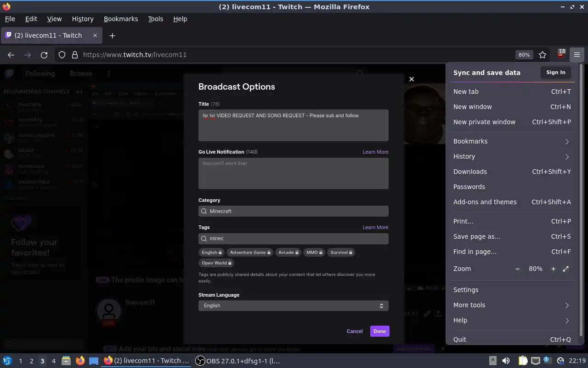This screenshot has height=368, width=588.
Task: Decrease zoom with the minus button
Action: click(518, 269)
